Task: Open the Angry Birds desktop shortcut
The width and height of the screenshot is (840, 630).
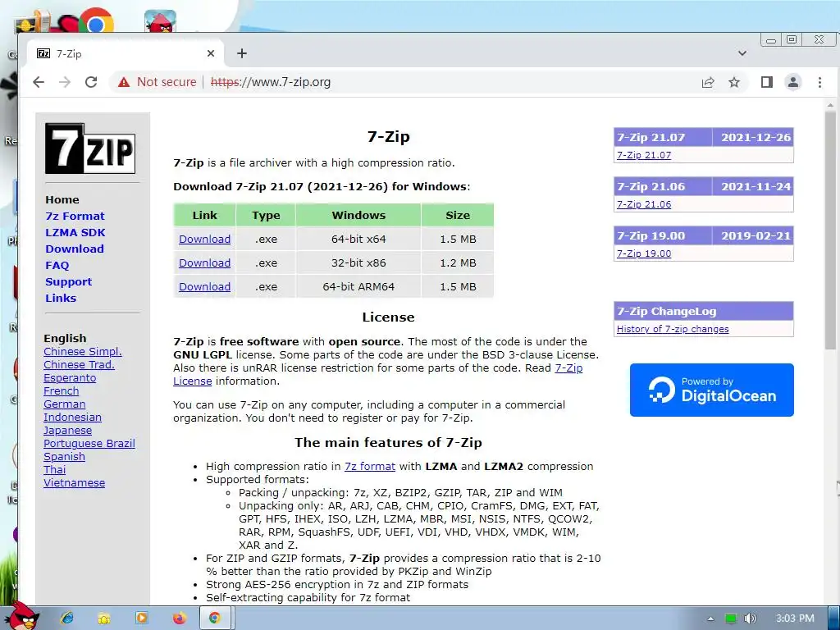Action: 160,21
